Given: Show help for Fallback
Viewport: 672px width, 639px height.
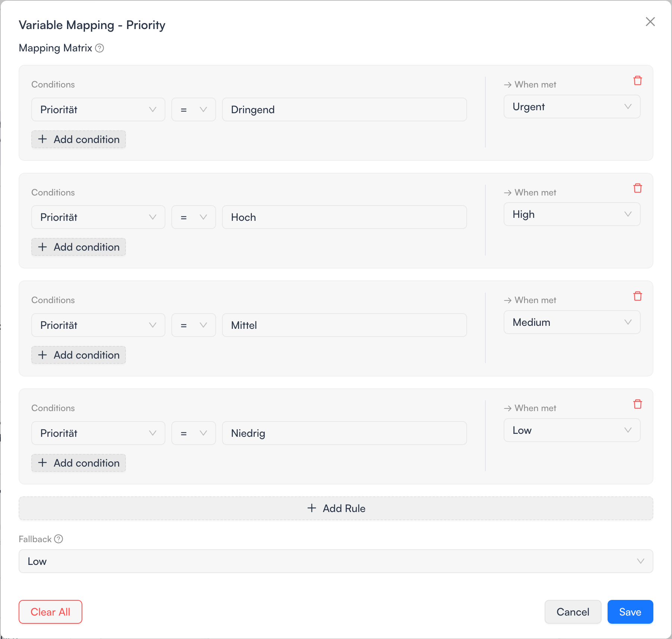Looking at the screenshot, I should (x=58, y=539).
